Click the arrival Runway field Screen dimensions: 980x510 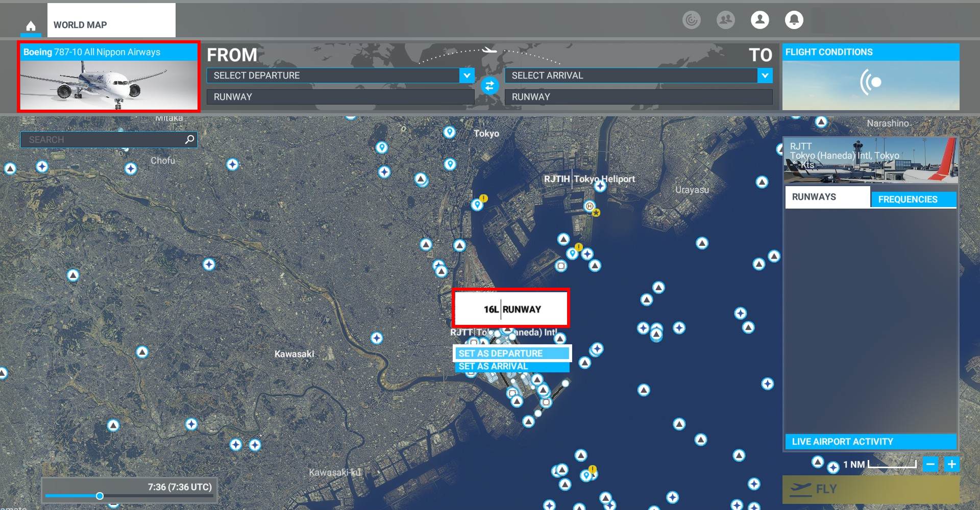pos(639,97)
